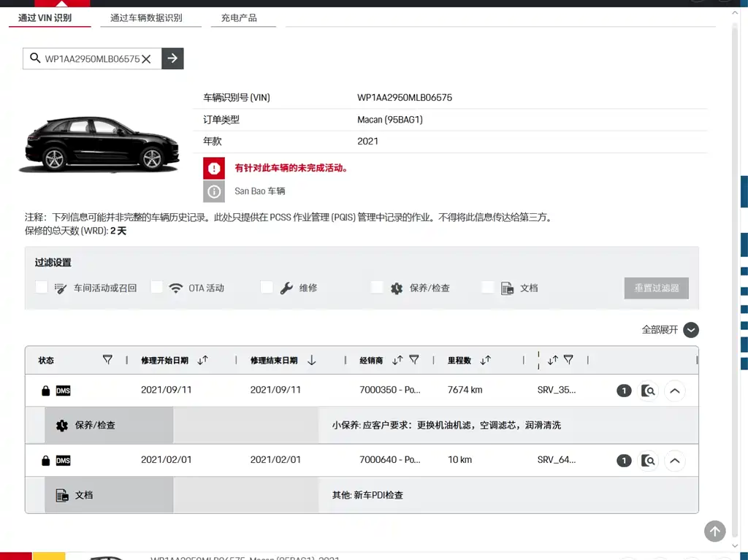Check the 维修 filter checkbox
The image size is (748, 560).
[x=267, y=287]
